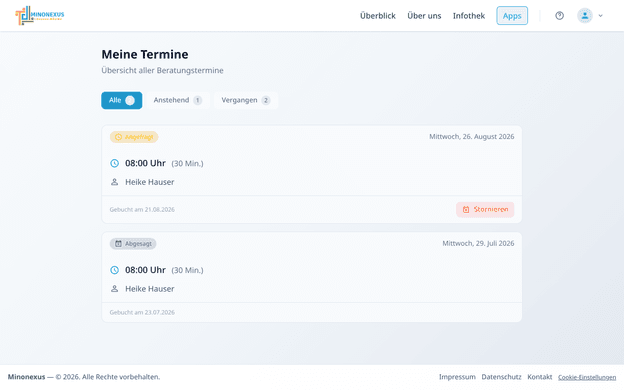Click text Gebucht am 23.07.2026
Viewport: 624px width, 390px height.
[x=142, y=312]
